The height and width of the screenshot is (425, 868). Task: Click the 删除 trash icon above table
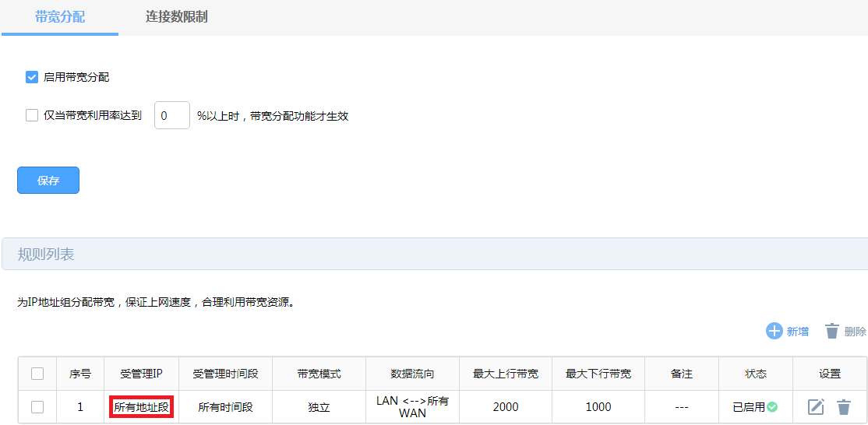click(832, 331)
